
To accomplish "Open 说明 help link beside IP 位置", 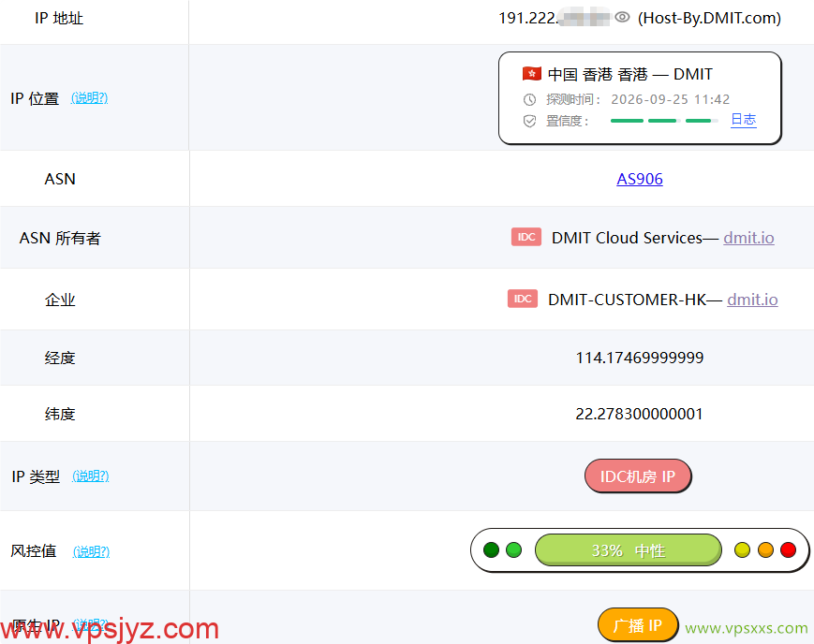I will tap(89, 97).
